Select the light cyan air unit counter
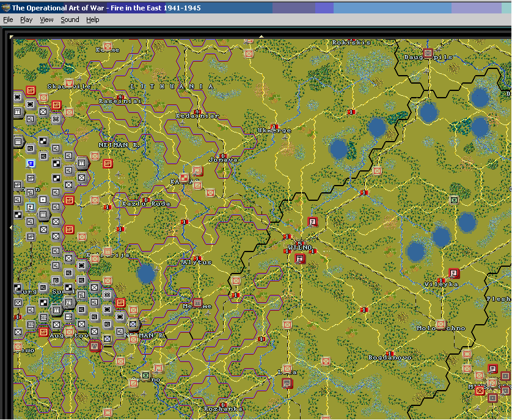The height and width of the screenshot is (420, 512). pos(31,207)
